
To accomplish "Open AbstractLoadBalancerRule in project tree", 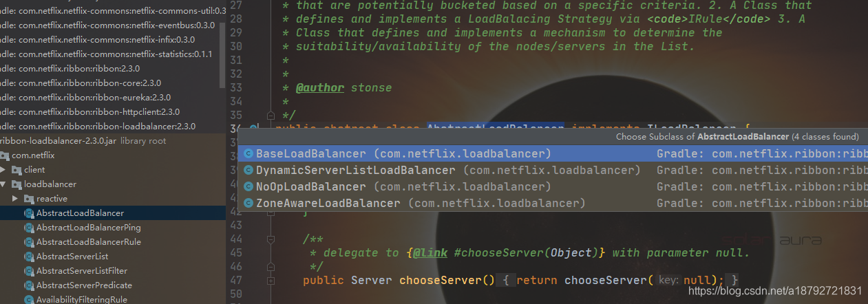I will (89, 242).
